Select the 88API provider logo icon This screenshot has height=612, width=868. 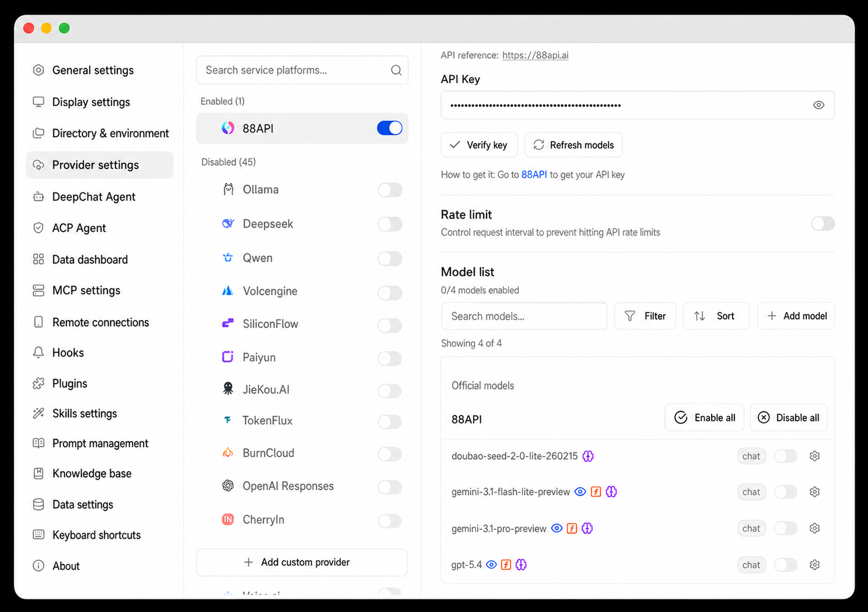point(228,128)
